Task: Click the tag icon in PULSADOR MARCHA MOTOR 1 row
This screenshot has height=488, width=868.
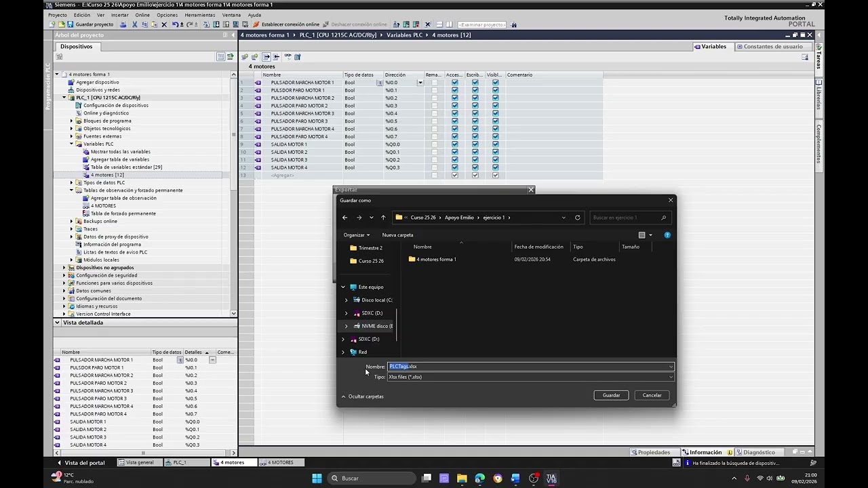Action: [258, 83]
